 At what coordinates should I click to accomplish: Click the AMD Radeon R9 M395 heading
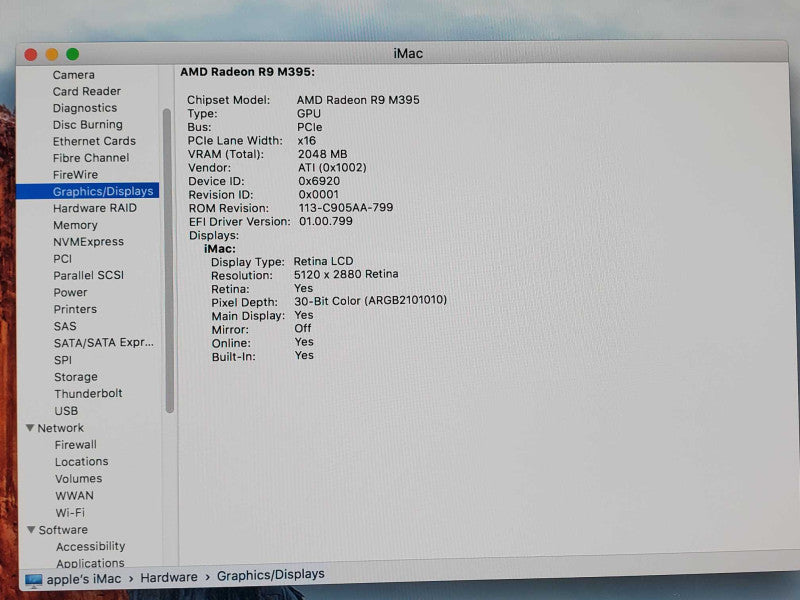[x=247, y=72]
